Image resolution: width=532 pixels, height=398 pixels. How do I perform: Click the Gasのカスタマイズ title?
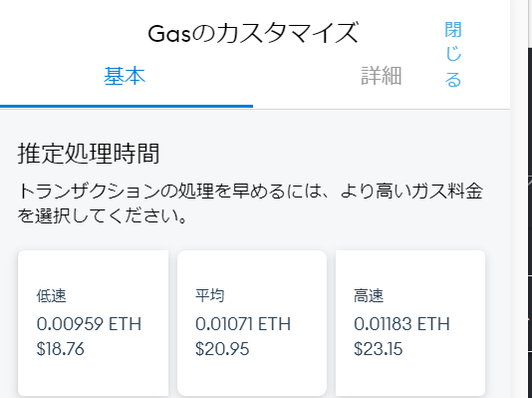253,33
